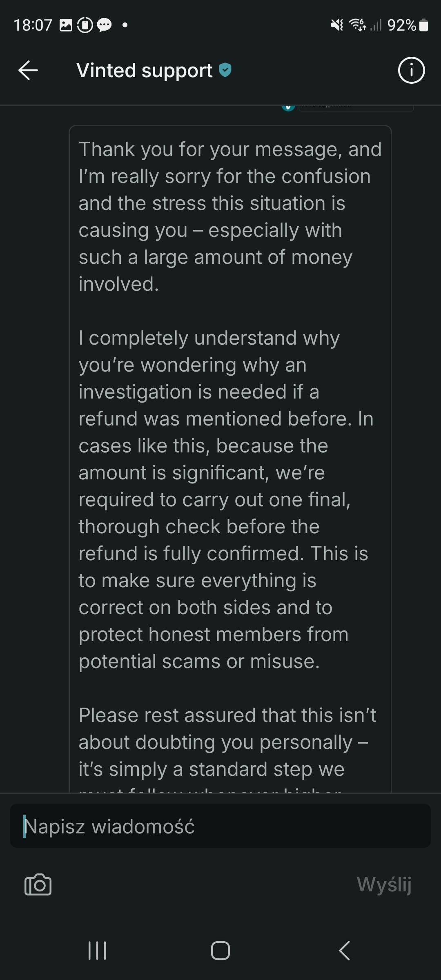Open conversation info via the circled i
Image resolution: width=441 pixels, height=980 pixels.
click(411, 70)
